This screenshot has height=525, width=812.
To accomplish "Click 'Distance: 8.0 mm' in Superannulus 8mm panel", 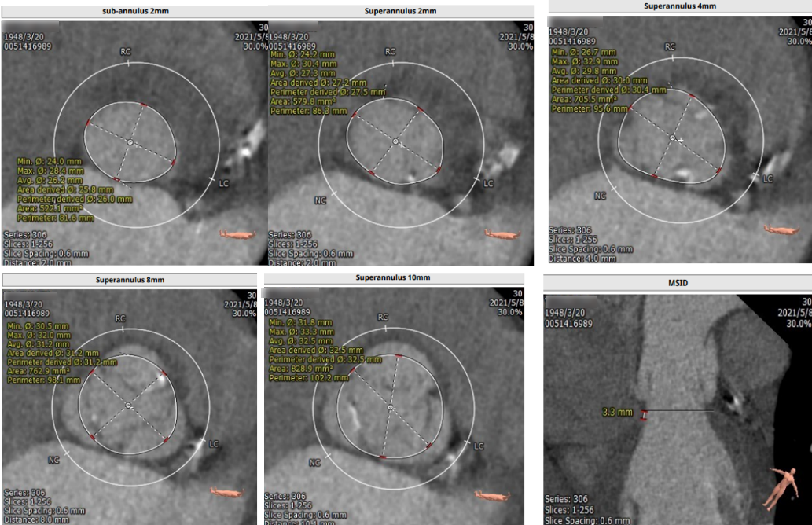I will click(36, 519).
